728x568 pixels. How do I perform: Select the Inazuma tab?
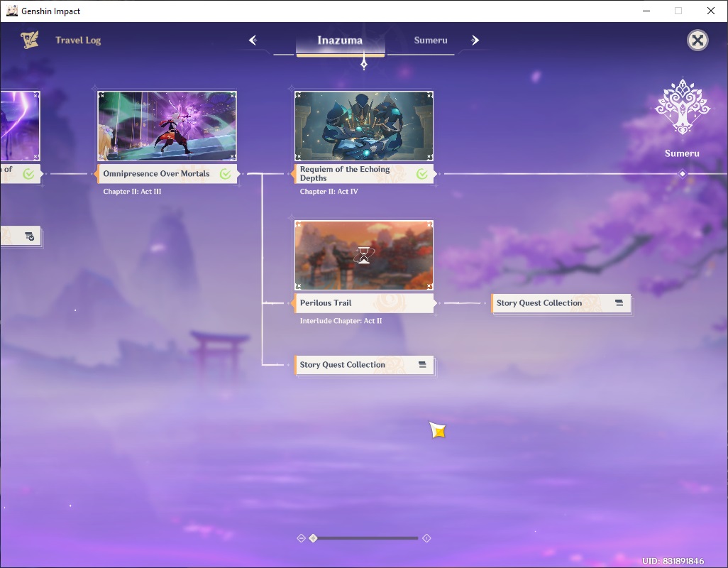[341, 41]
